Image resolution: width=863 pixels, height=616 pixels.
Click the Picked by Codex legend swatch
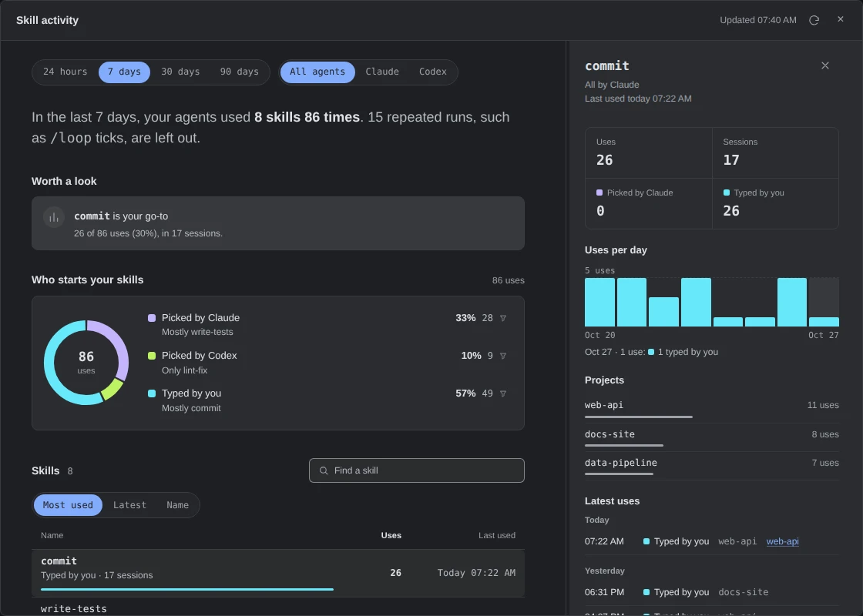(x=152, y=356)
